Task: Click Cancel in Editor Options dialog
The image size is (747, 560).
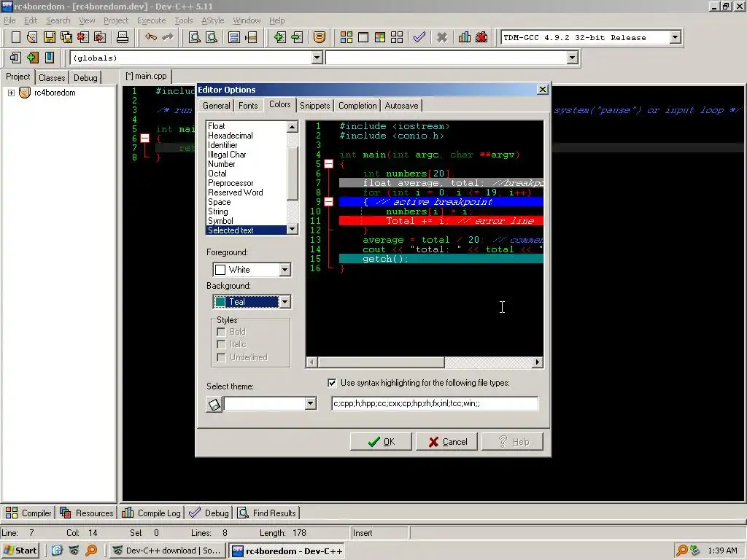Action: click(447, 442)
